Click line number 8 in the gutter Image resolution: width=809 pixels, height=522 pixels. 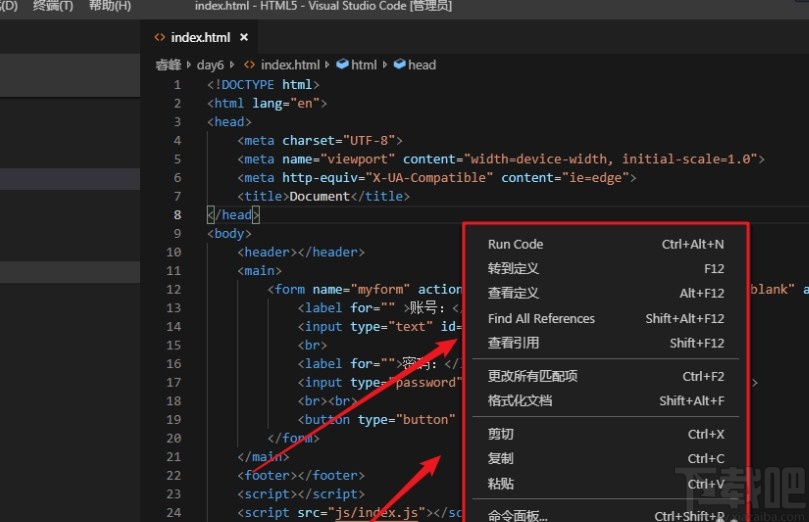pos(177,215)
